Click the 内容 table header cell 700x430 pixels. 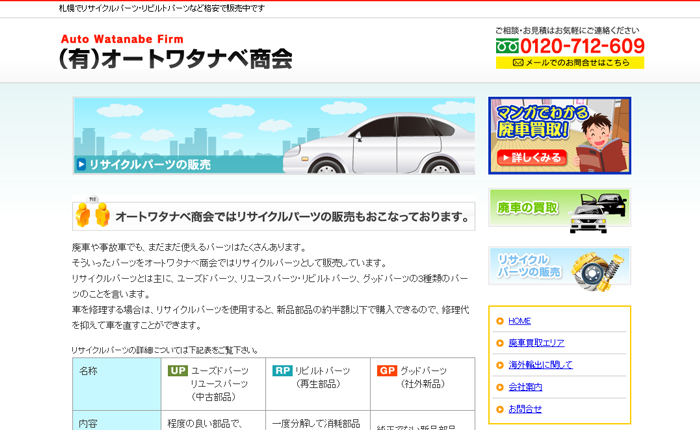click(x=117, y=421)
